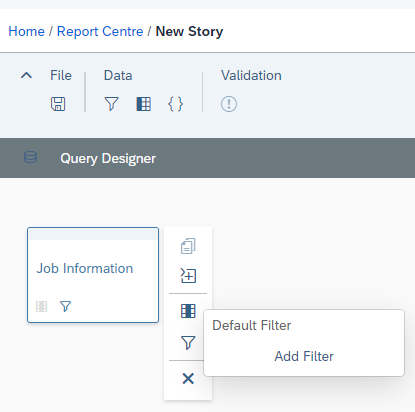Image resolution: width=415 pixels, height=412 pixels.
Task: Click the greyed columns icon inside Job Information
Action: (x=41, y=306)
